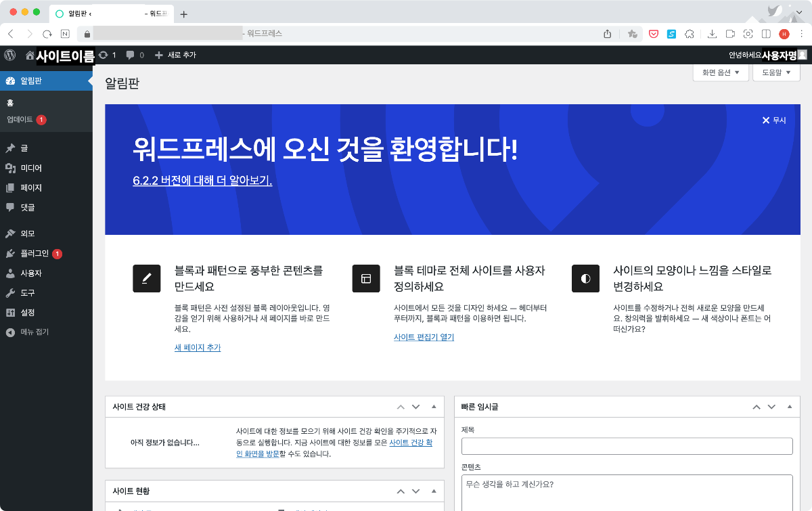Image resolution: width=812 pixels, height=511 pixels.
Task: Open 사용자 menu in sidebar
Action: click(46, 273)
